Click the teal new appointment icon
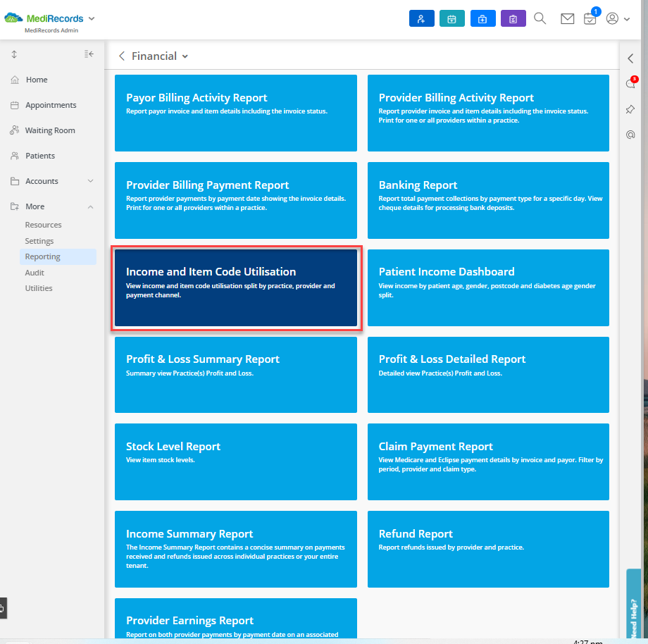Screen dimensions: 648x644 click(x=451, y=18)
